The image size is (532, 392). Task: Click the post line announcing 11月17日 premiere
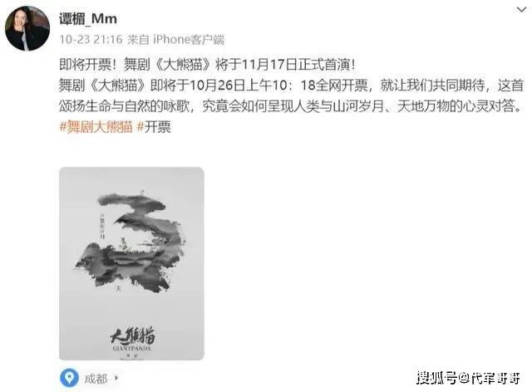pyautogui.click(x=207, y=65)
